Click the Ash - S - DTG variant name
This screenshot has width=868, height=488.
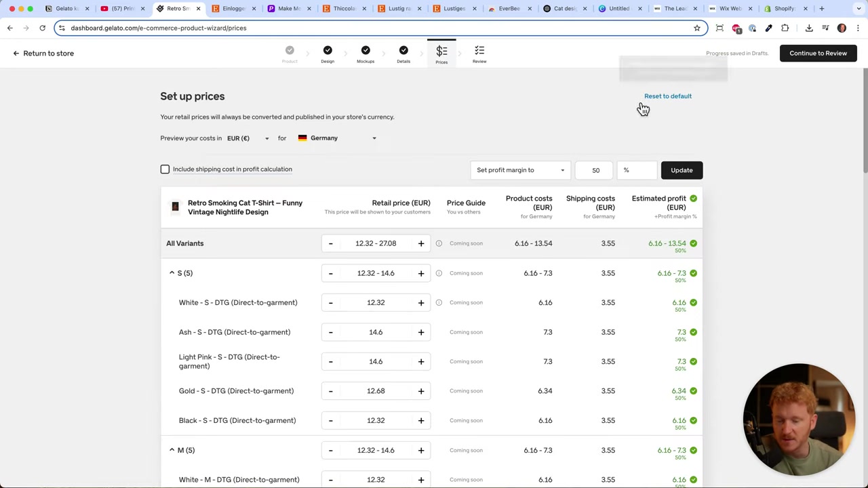(x=235, y=332)
